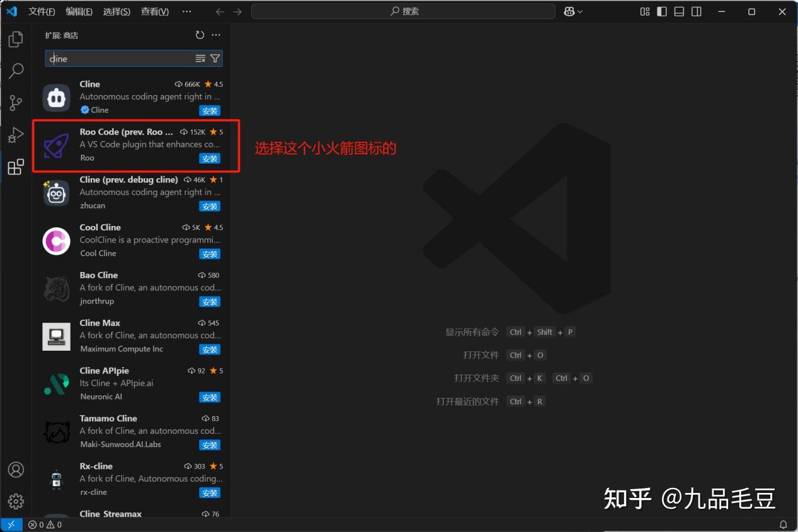This screenshot has height=532, width=798.
Task: Toggle the bottom panel visibility
Action: pyautogui.click(x=678, y=11)
